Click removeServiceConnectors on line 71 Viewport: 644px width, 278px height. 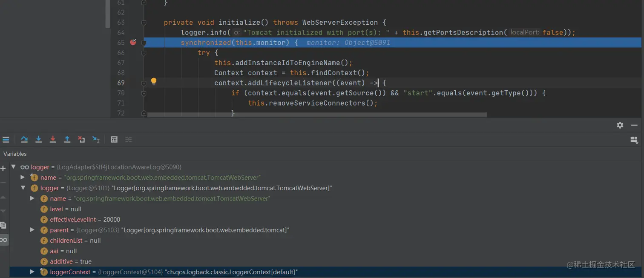(x=317, y=103)
